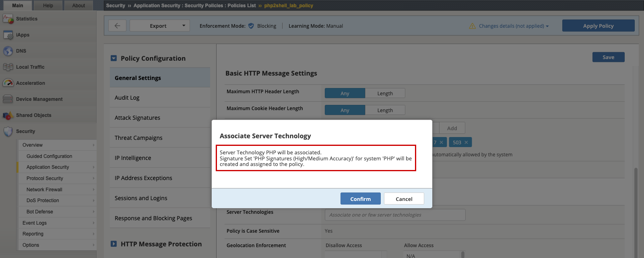The height and width of the screenshot is (258, 644).
Task: Open Audit Log menu item
Action: tap(160, 98)
